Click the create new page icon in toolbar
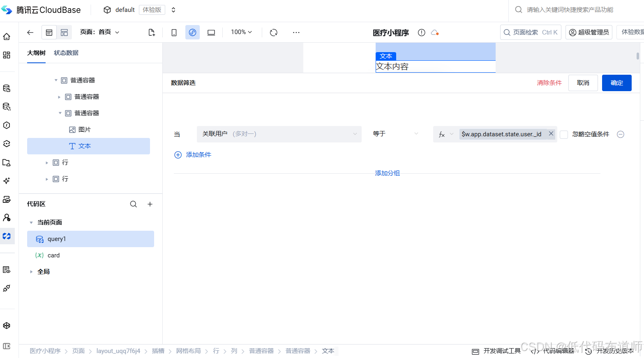 click(x=151, y=32)
